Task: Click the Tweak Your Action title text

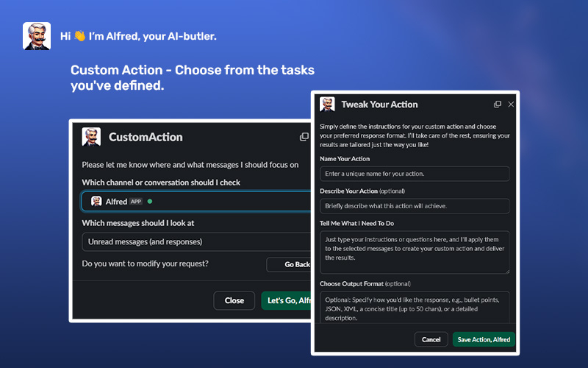Action: pos(379,105)
